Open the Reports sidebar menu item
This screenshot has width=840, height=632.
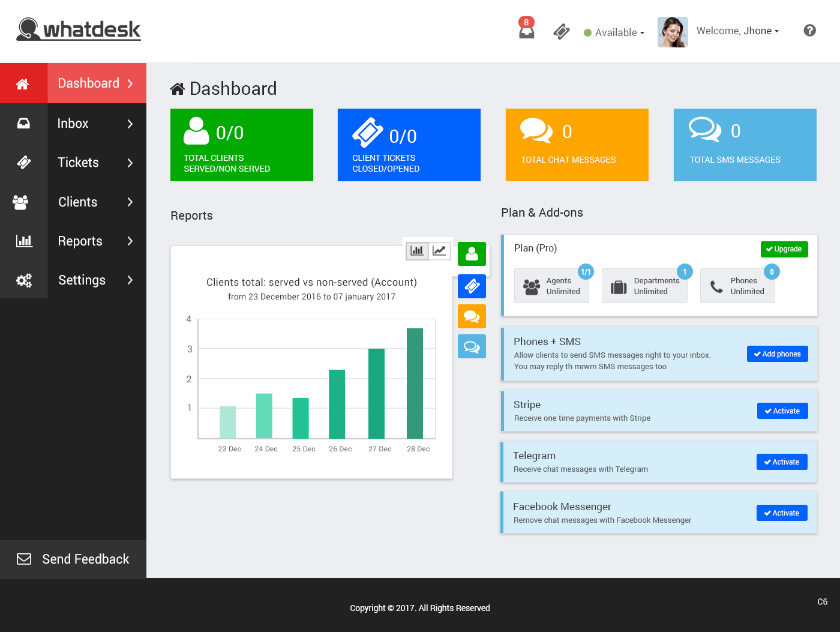click(x=73, y=241)
